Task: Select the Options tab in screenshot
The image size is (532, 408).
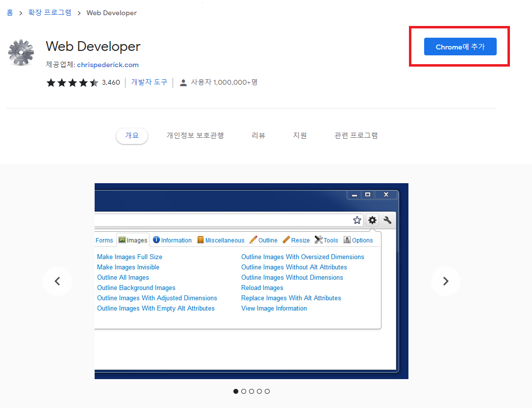Action: 358,240
